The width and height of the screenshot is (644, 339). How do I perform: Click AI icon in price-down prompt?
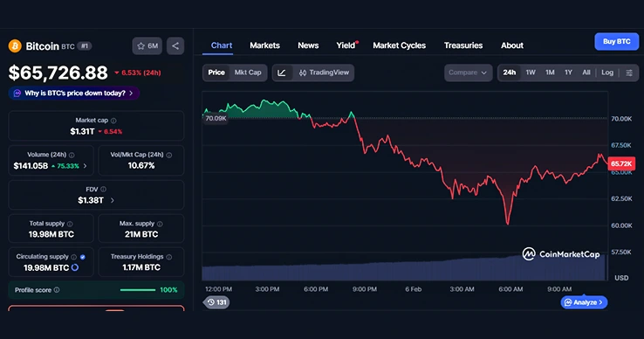point(17,93)
